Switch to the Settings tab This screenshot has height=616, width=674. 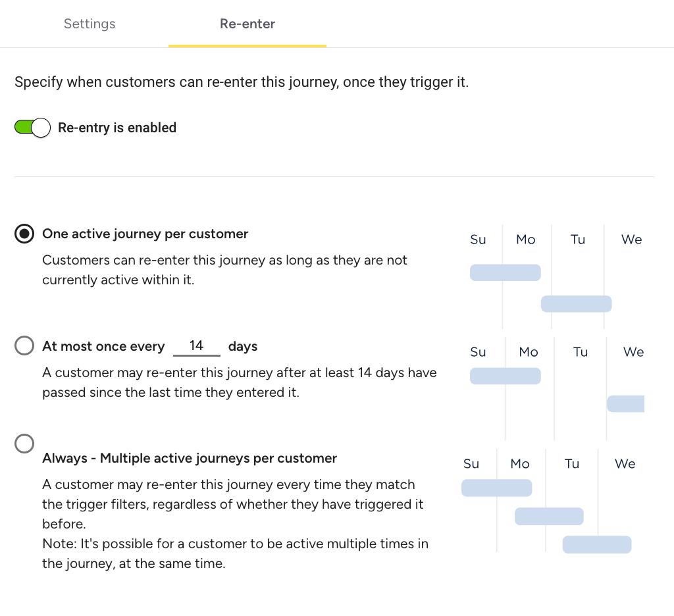click(90, 24)
